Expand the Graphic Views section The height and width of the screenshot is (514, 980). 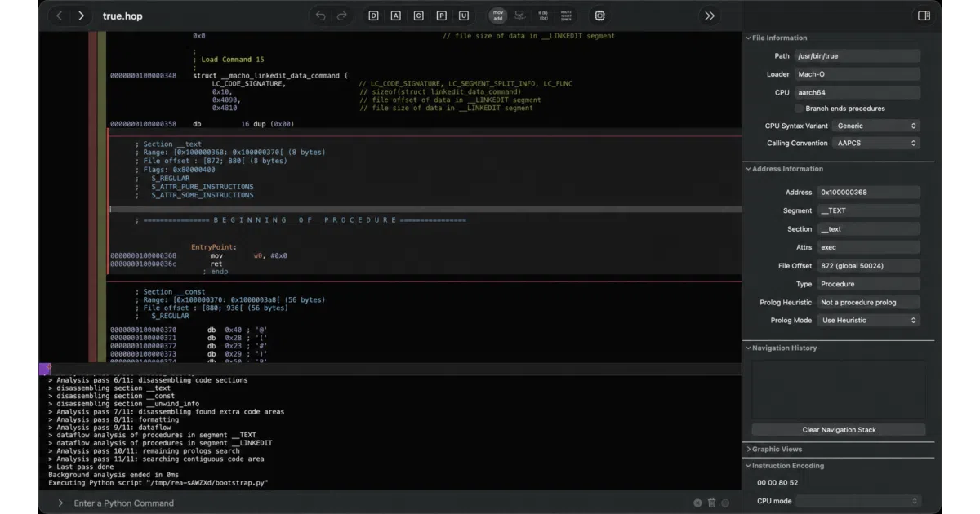tap(748, 449)
